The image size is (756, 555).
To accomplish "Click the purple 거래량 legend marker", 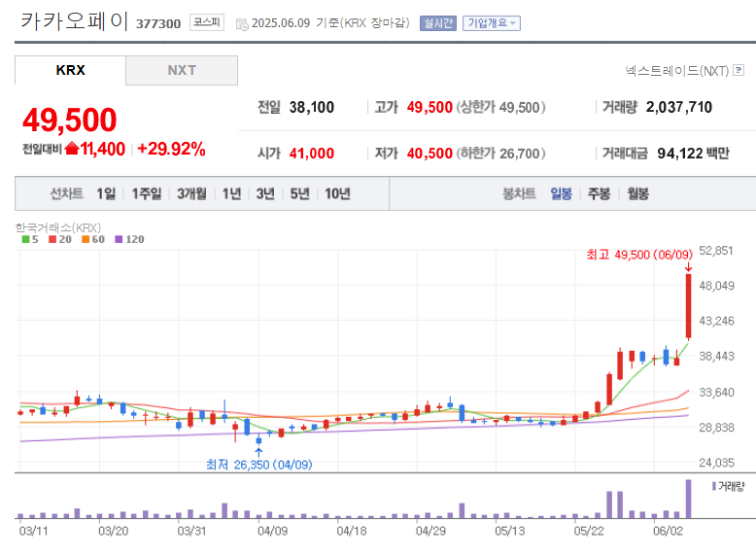I will (714, 486).
